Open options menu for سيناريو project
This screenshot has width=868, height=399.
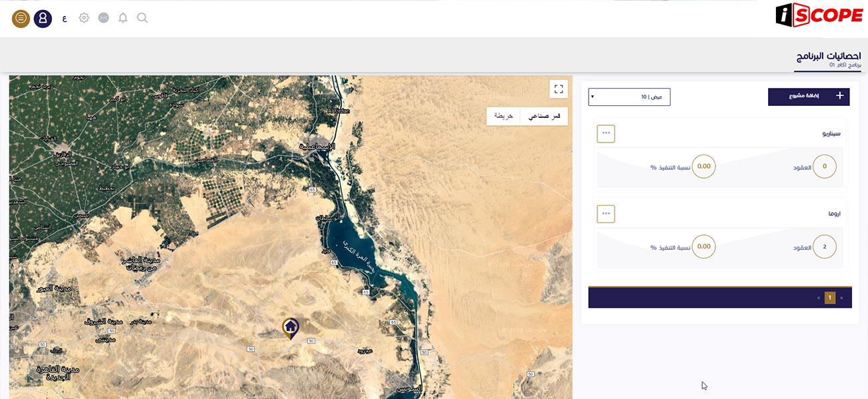(605, 133)
